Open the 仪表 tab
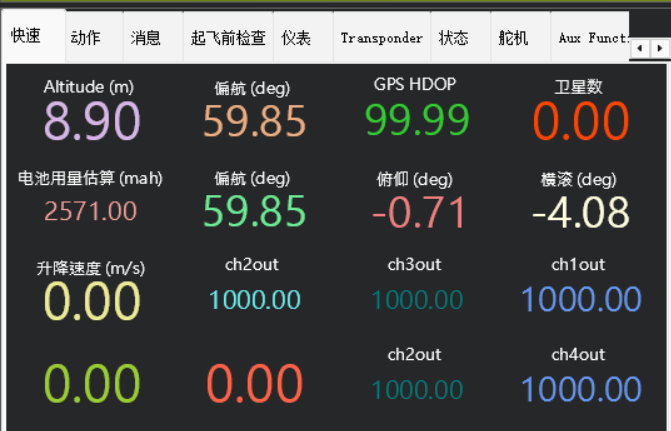Viewport: 671px width, 431px height. [296, 38]
